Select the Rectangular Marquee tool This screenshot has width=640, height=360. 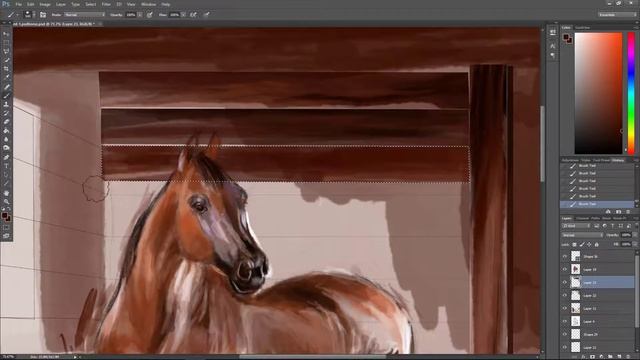point(6,43)
